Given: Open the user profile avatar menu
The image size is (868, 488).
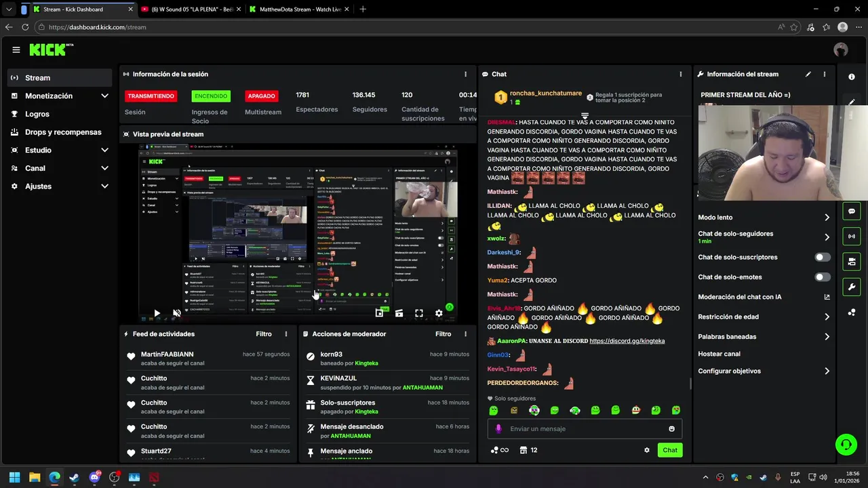Looking at the screenshot, I should 841,49.
